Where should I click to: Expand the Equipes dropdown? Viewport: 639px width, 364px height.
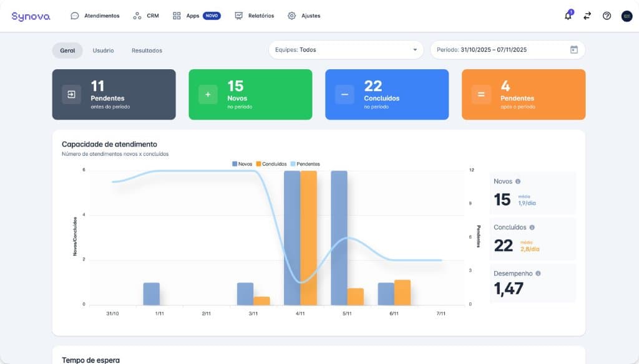[346, 50]
